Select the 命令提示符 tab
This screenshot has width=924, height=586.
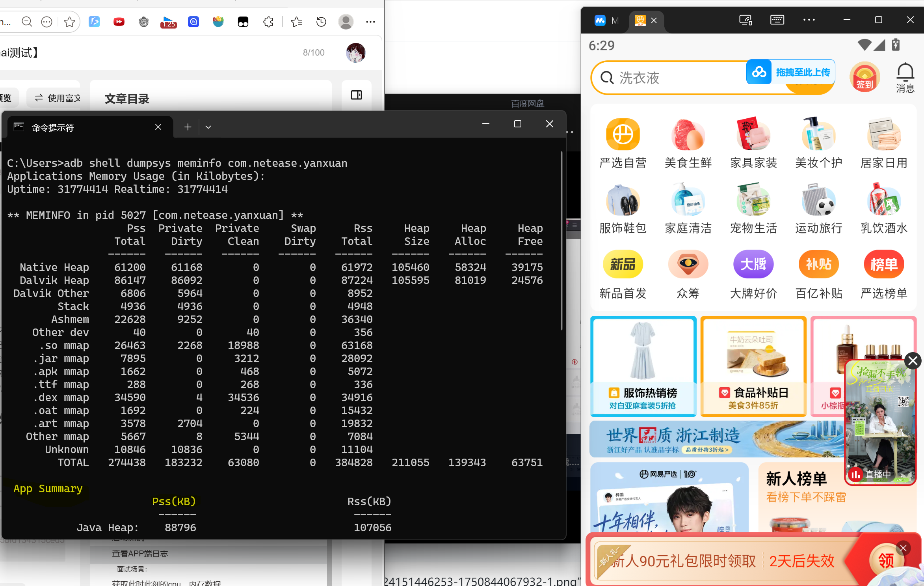(x=89, y=127)
